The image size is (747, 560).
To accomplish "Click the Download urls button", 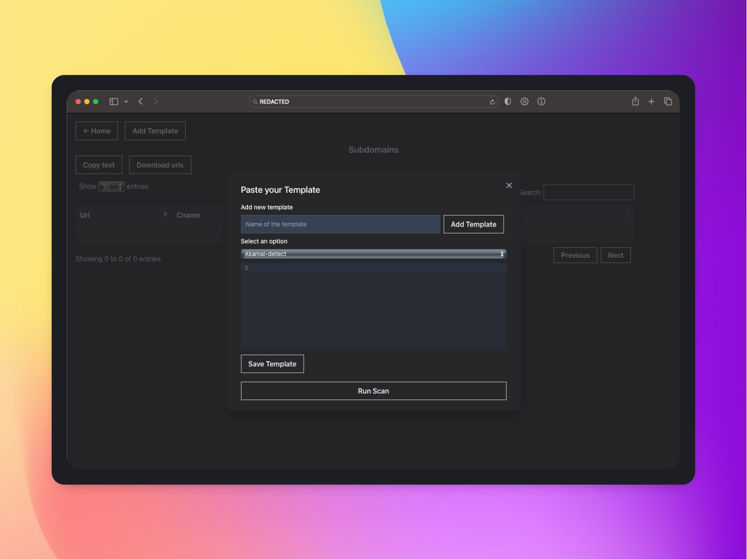I will point(160,165).
